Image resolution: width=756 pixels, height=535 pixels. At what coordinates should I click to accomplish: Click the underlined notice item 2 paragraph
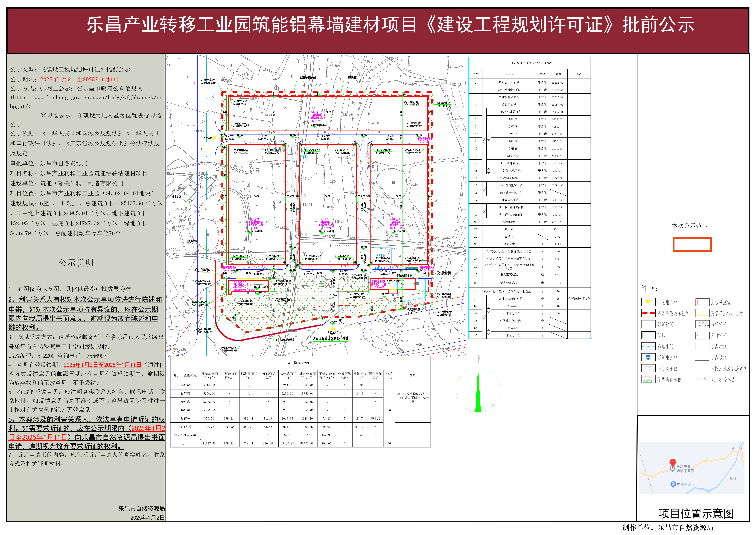(x=85, y=313)
